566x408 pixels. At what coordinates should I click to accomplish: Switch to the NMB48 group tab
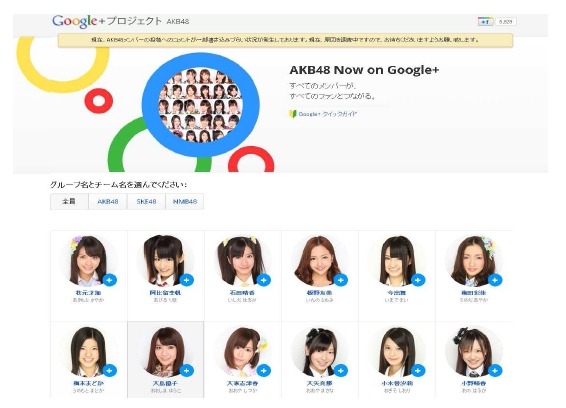coord(185,201)
